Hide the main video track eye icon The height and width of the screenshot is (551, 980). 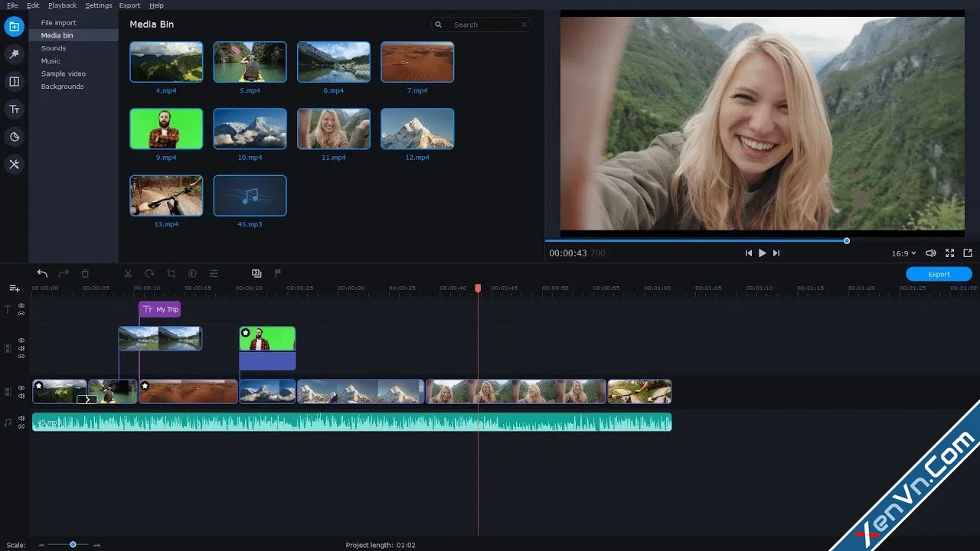(21, 388)
